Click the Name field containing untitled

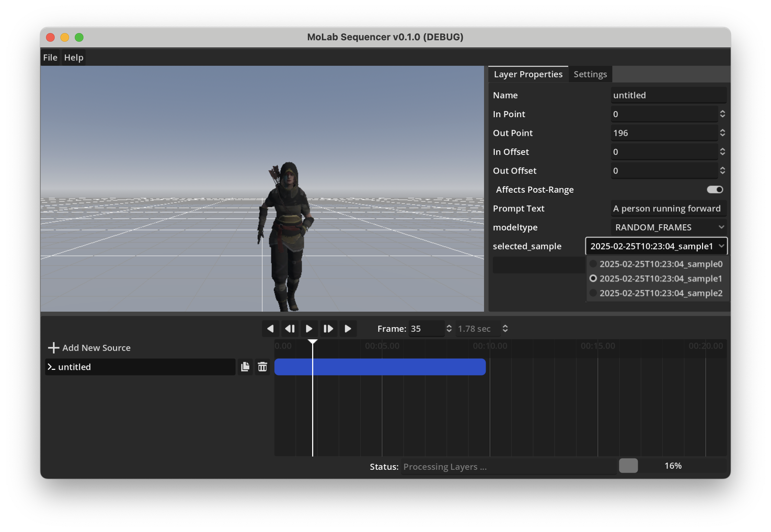pyautogui.click(x=669, y=95)
